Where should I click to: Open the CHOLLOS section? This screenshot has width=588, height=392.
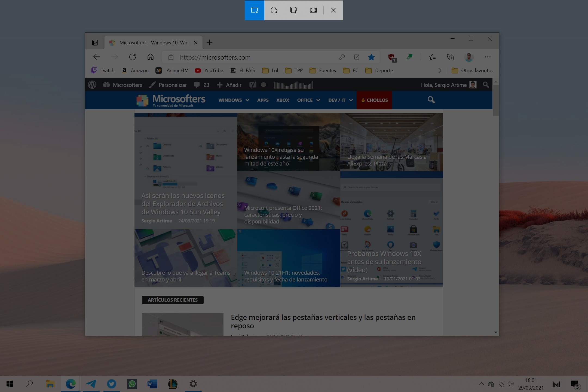(374, 100)
